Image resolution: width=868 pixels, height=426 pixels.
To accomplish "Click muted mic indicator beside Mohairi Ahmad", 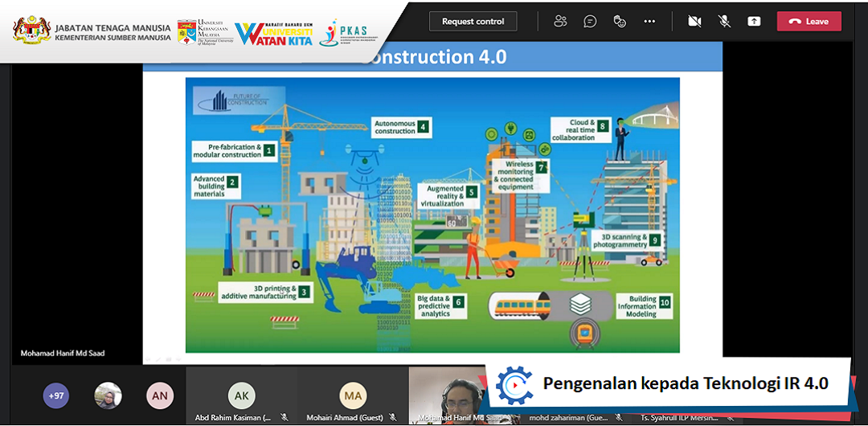I will [x=393, y=418].
